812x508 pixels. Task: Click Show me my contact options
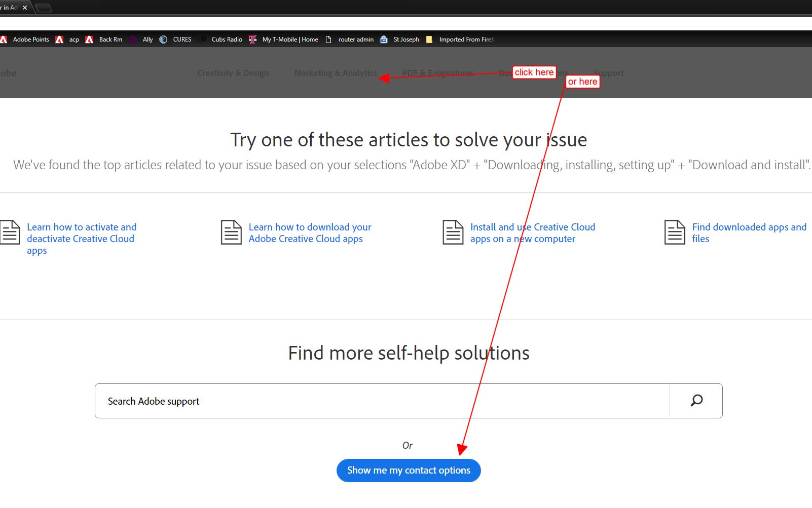(409, 471)
